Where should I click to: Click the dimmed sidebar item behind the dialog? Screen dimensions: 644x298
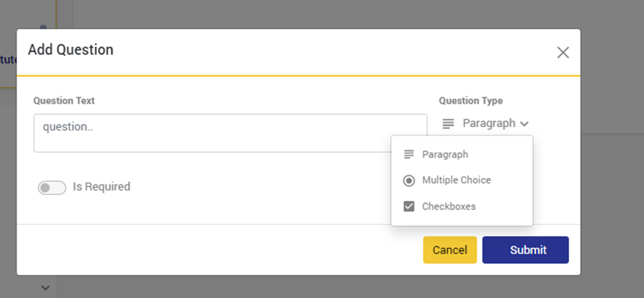click(9, 60)
